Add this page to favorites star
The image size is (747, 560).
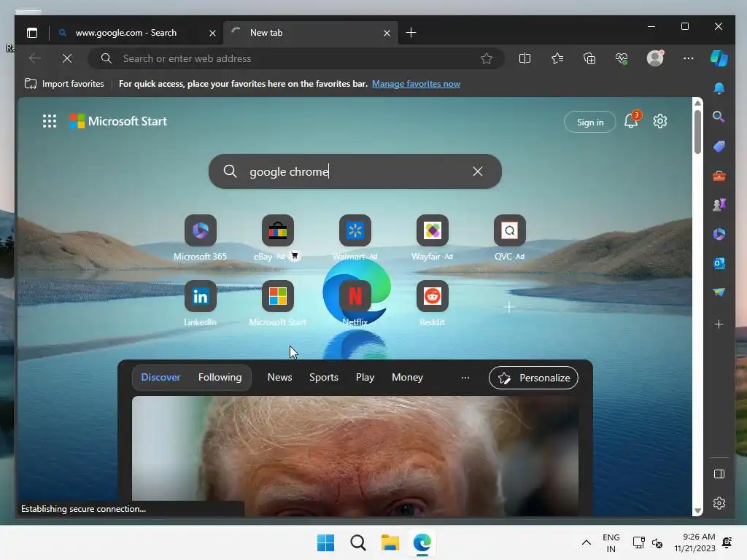pyautogui.click(x=487, y=58)
